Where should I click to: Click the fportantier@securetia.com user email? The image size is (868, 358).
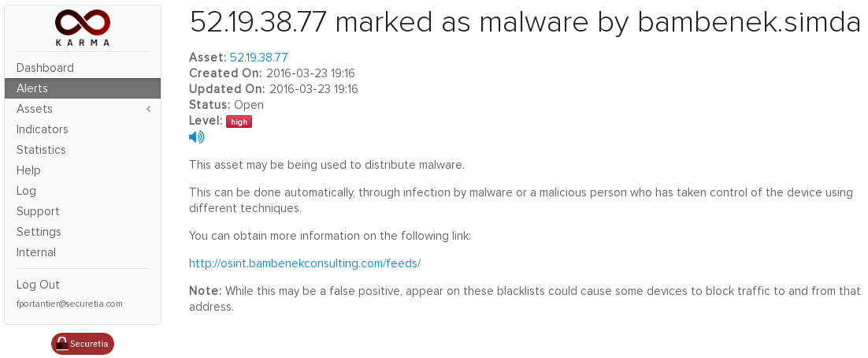tap(70, 304)
